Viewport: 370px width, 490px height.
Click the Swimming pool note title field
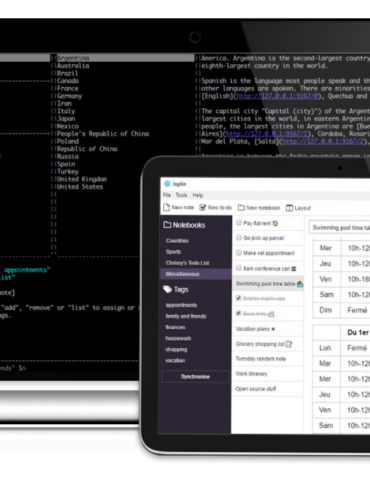tap(339, 227)
